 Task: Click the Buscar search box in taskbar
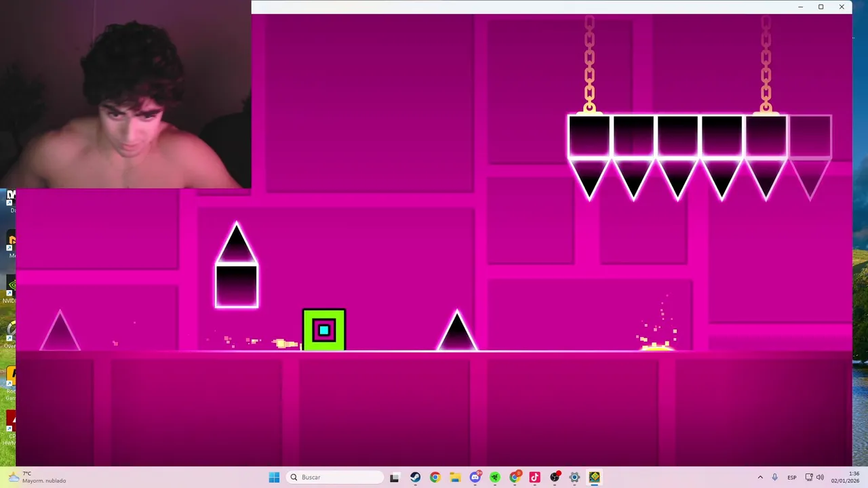tap(335, 477)
